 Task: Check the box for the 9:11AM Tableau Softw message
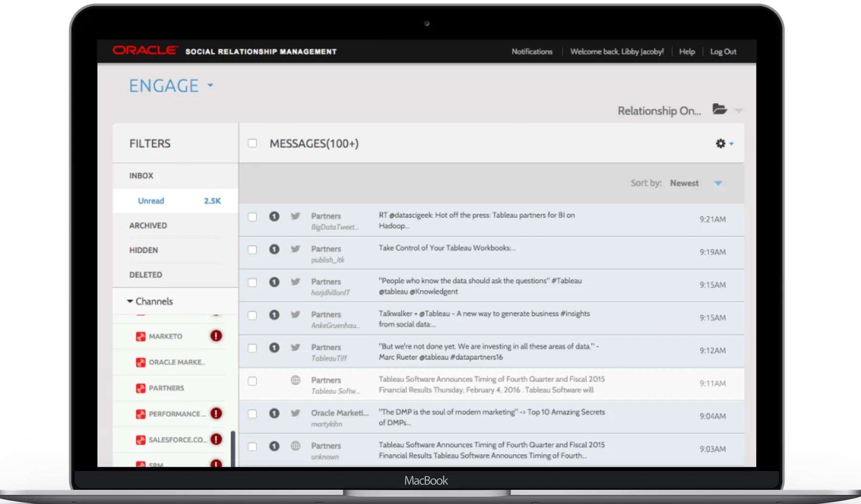(x=253, y=381)
